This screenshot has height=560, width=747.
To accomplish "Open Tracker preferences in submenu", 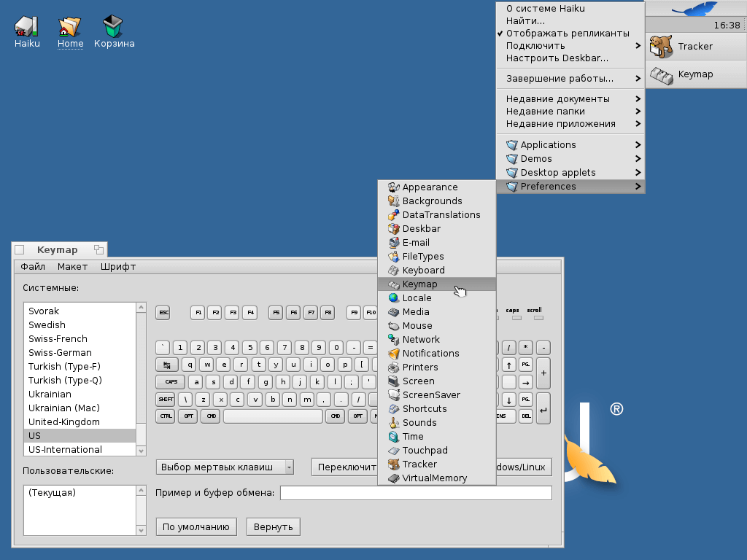I will point(437,463).
